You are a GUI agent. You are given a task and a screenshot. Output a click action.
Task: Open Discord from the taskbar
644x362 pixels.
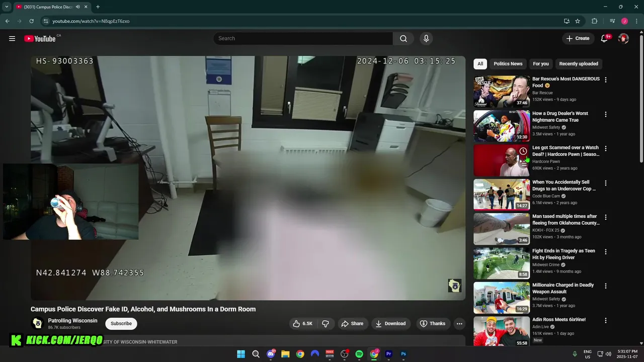click(x=271, y=354)
